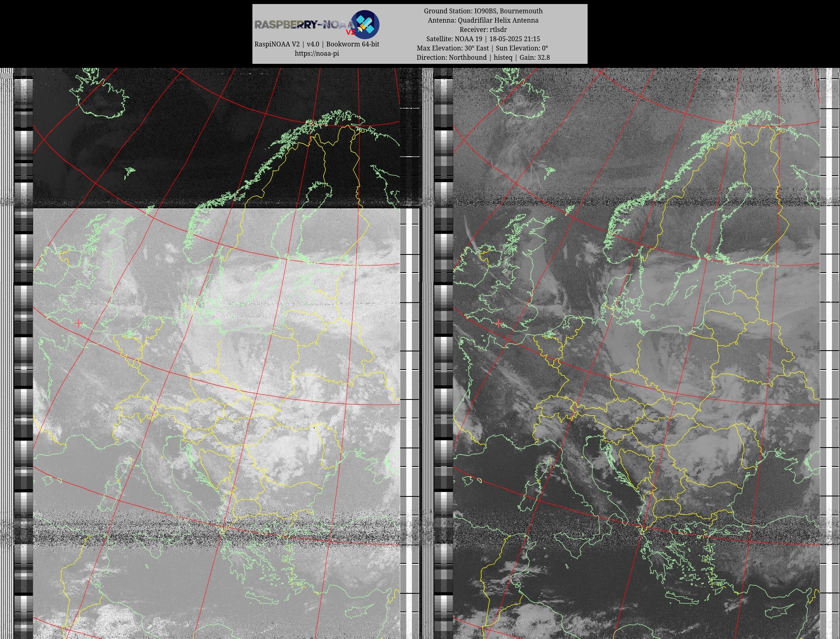This screenshot has height=639, width=840.
Task: Select 'Ground Station: IO90BS, Bournemouth' text
Action: [x=483, y=11]
